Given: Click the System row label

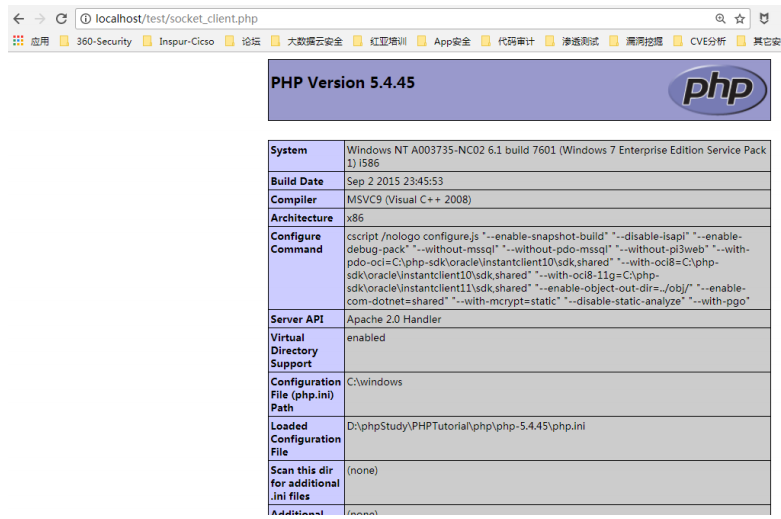Looking at the screenshot, I should [x=289, y=150].
